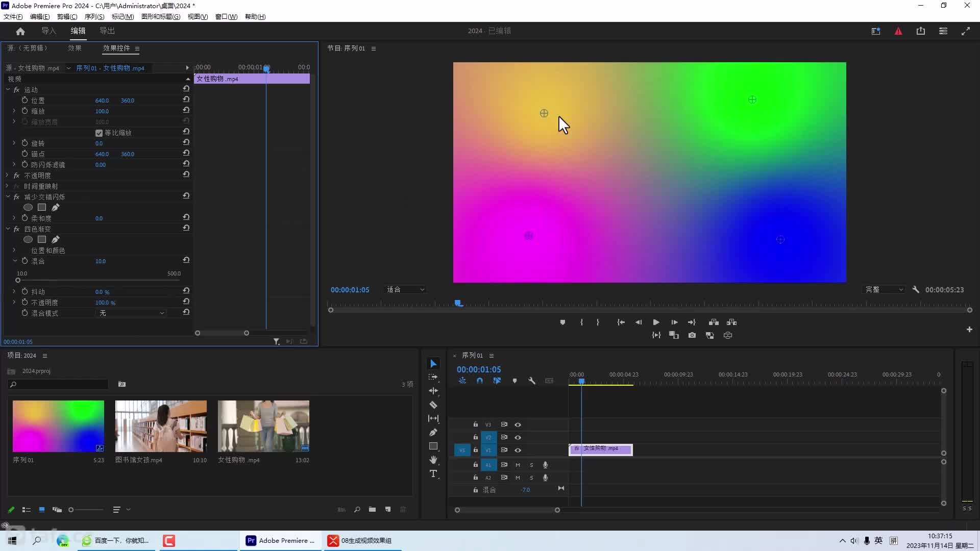
Task: Toggle V2 track output eye
Action: [x=518, y=437]
